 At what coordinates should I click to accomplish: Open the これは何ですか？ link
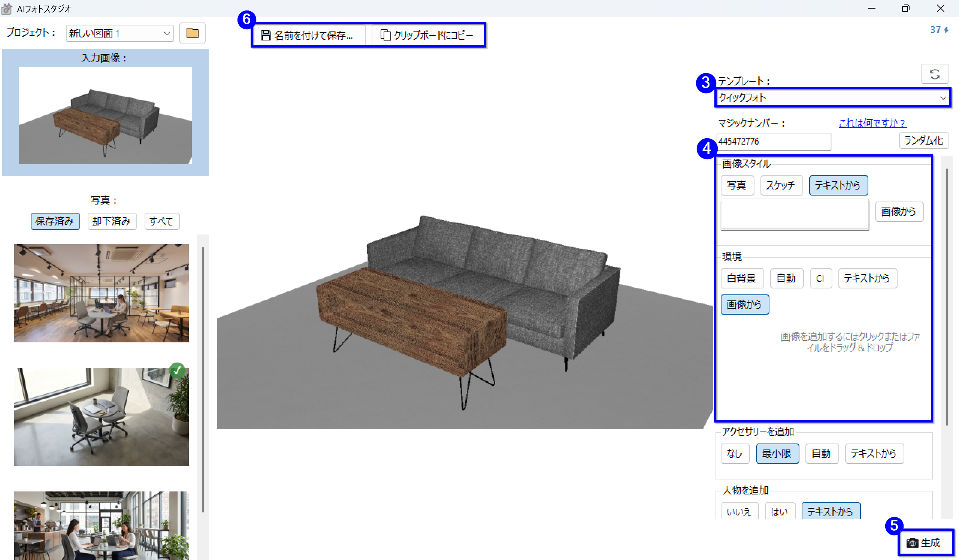(x=872, y=123)
